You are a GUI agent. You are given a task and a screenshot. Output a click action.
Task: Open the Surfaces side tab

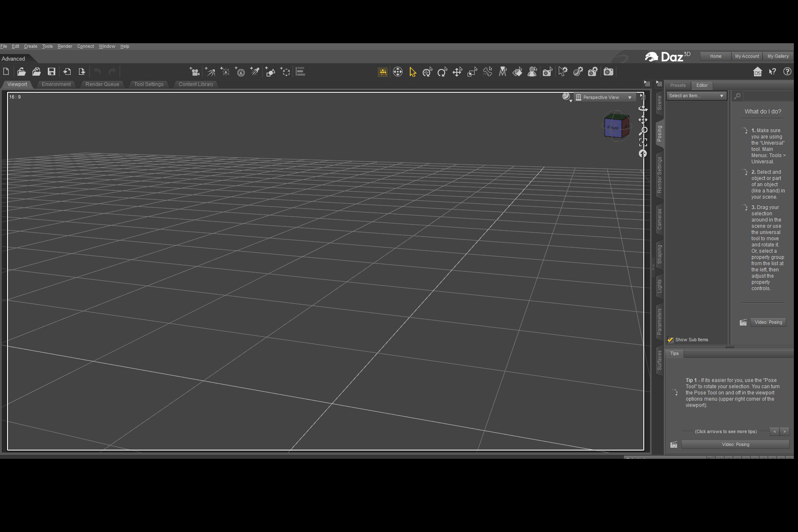[659, 360]
